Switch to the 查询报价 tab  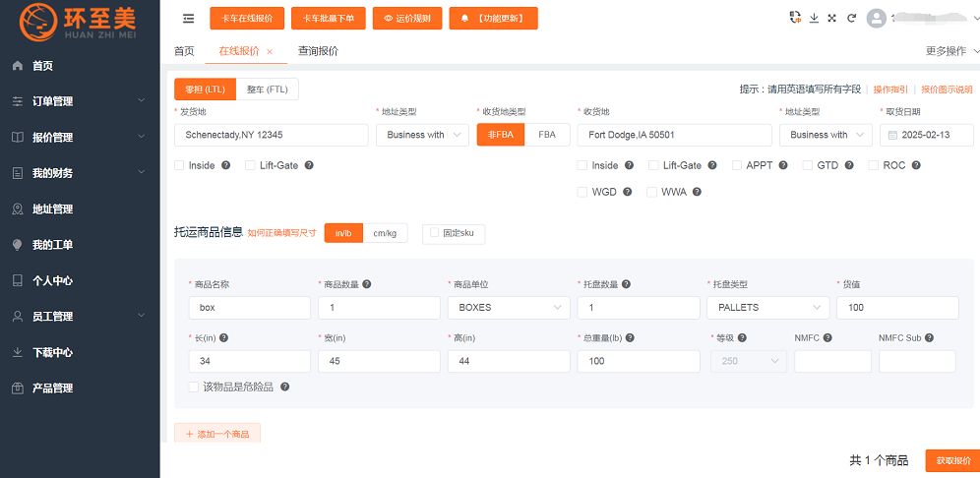point(318,51)
